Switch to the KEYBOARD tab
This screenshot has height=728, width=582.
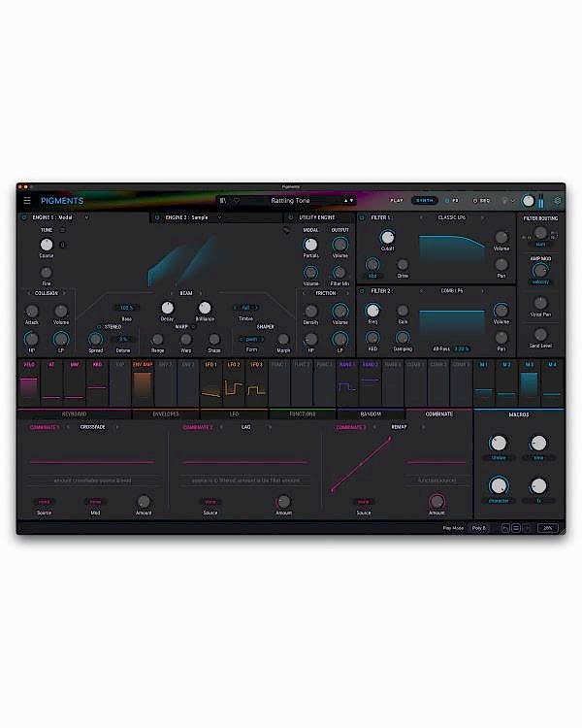click(x=75, y=414)
